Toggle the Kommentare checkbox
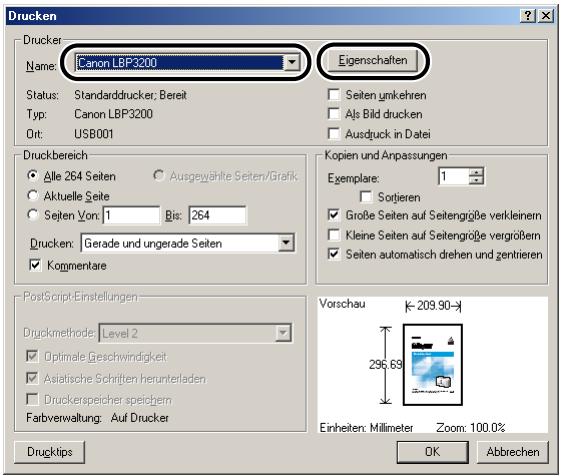This screenshot has height=476, width=562. tap(35, 266)
